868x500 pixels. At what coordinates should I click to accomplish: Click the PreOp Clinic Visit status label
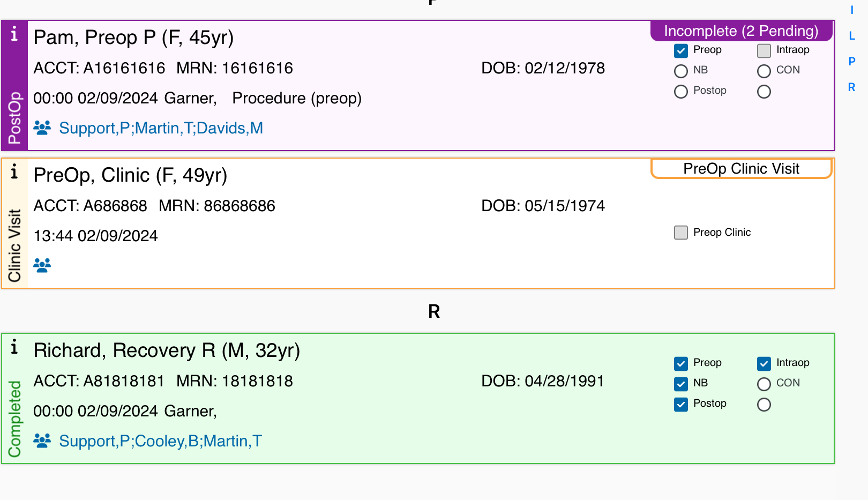pyautogui.click(x=742, y=169)
